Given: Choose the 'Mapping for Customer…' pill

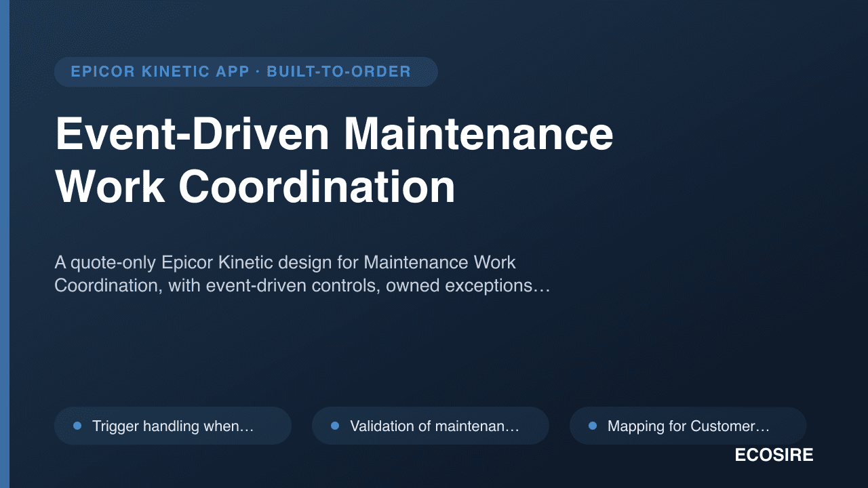Looking at the screenshot, I should coord(688,426).
